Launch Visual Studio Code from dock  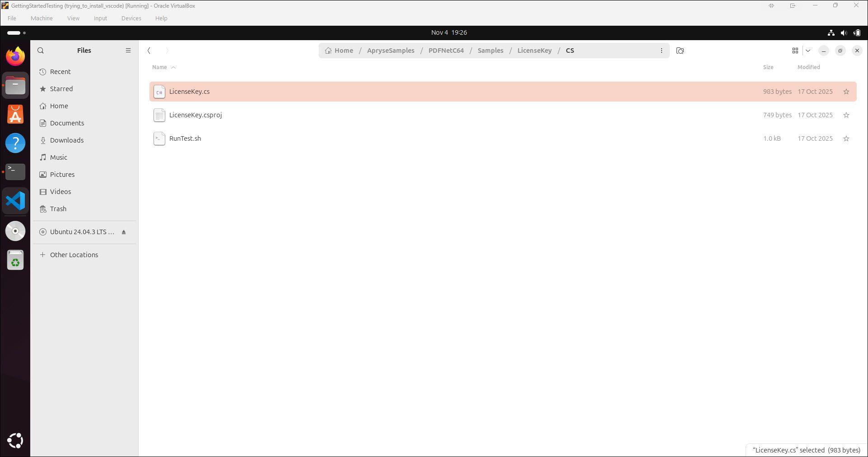pos(15,201)
